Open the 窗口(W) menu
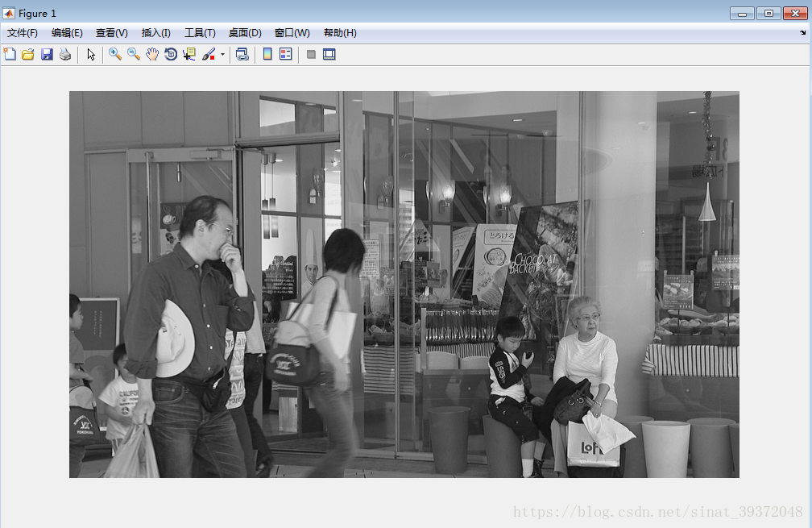The height and width of the screenshot is (528, 812). pos(292,33)
